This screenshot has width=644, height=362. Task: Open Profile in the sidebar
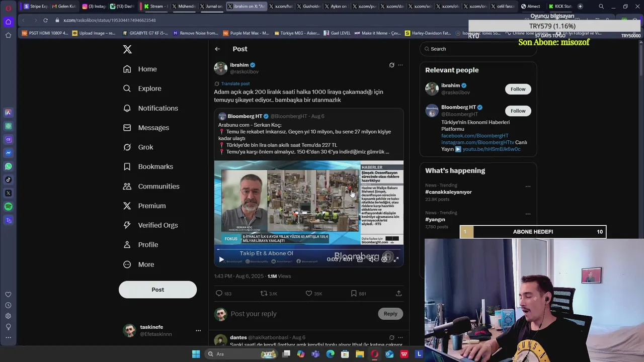pyautogui.click(x=140, y=245)
